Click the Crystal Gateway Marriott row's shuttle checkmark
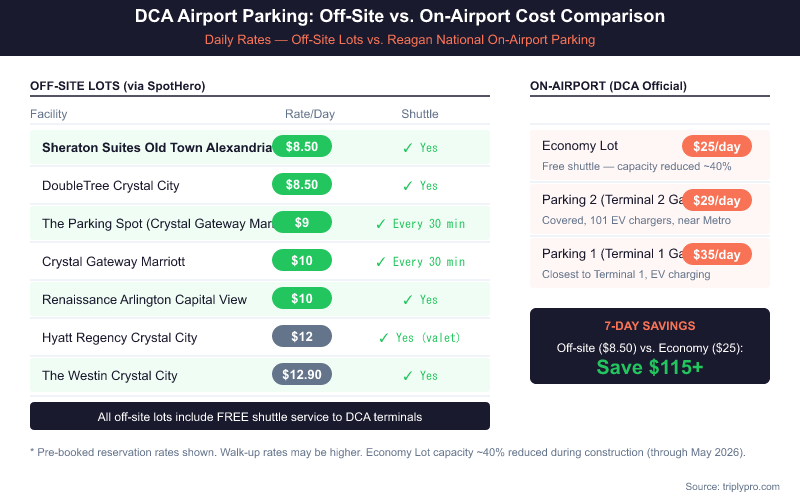This screenshot has width=800, height=500. coord(380,262)
